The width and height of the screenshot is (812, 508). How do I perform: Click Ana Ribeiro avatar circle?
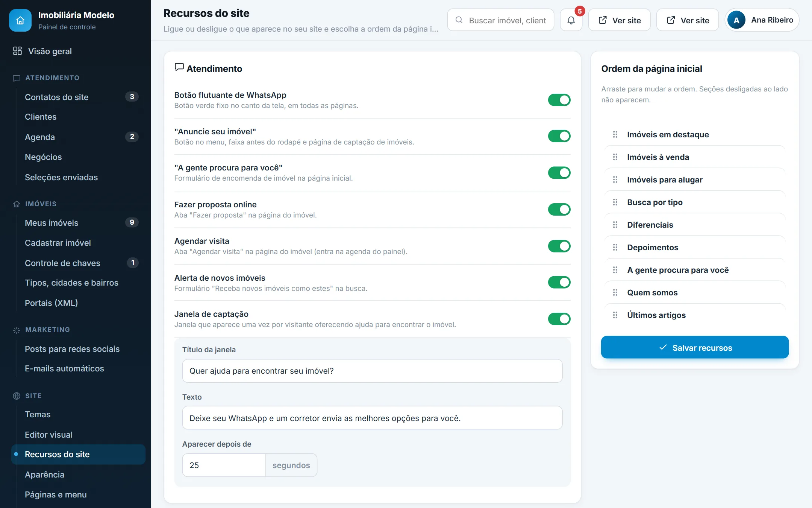736,20
